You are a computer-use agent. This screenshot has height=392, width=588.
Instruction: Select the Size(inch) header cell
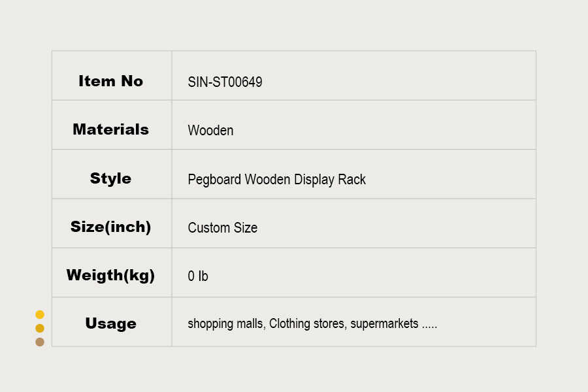pos(112,223)
